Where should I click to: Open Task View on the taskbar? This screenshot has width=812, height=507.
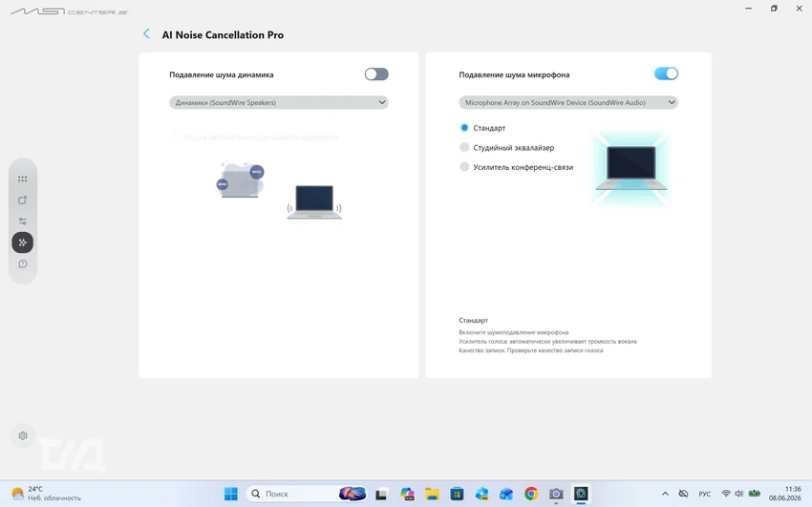point(382,494)
